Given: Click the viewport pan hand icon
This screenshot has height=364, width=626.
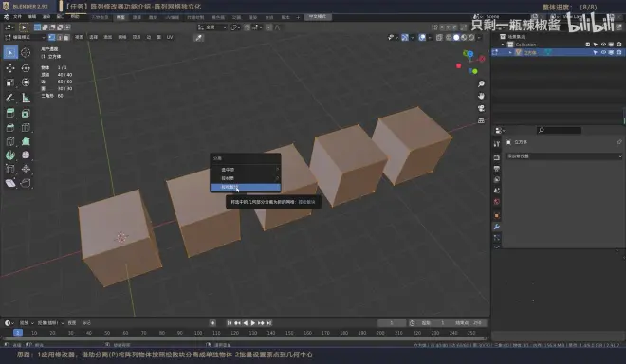Looking at the screenshot, I should 481,96.
